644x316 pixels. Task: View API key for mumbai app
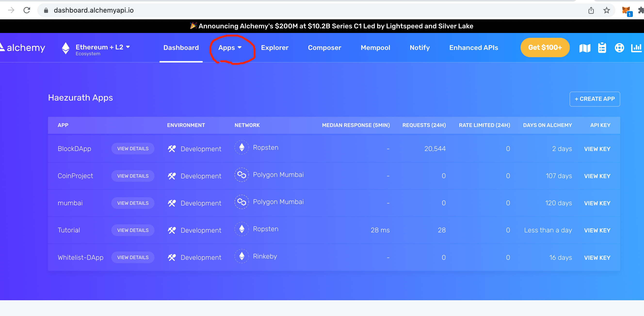click(597, 203)
